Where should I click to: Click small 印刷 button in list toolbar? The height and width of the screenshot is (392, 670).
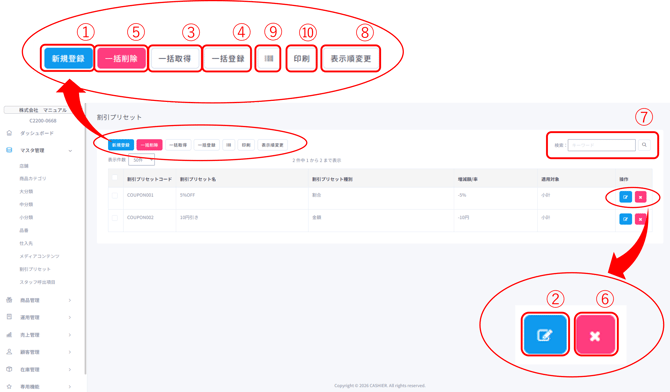coord(246,145)
